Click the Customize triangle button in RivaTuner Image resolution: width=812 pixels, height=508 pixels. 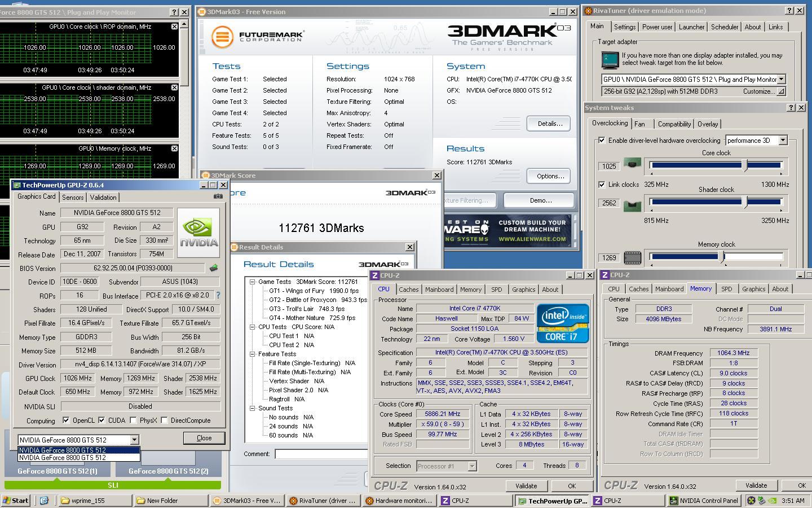point(781,91)
